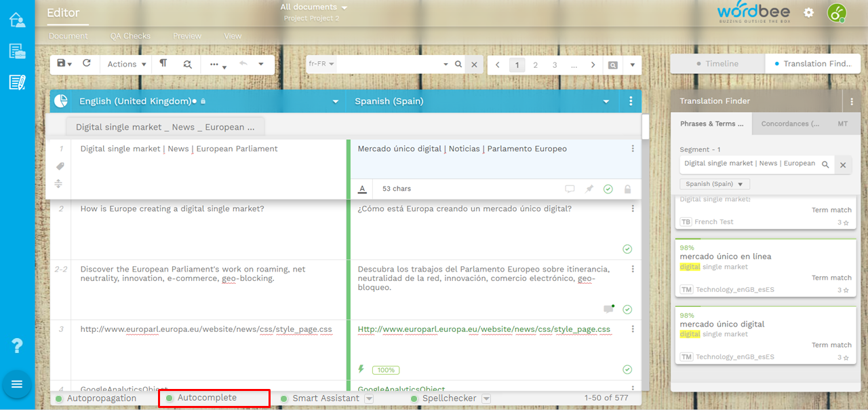Viewport: 868px width, 410px height.
Task: Click the text color button in segment 1
Action: (362, 189)
